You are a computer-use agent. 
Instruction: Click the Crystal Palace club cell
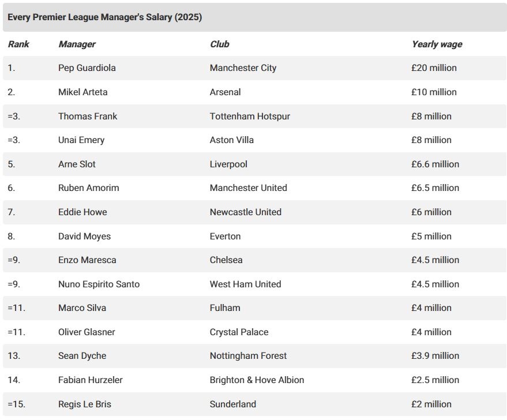[239, 332]
